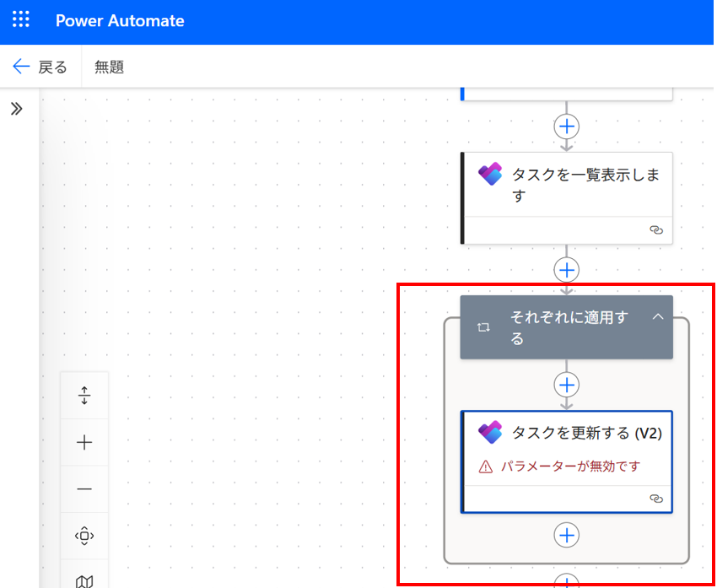Toggle the minimap control
Viewport: 717px width, 588px height.
[84, 575]
